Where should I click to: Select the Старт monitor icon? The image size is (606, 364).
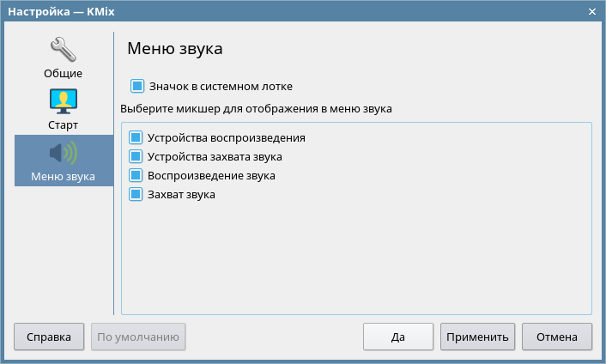click(x=64, y=101)
